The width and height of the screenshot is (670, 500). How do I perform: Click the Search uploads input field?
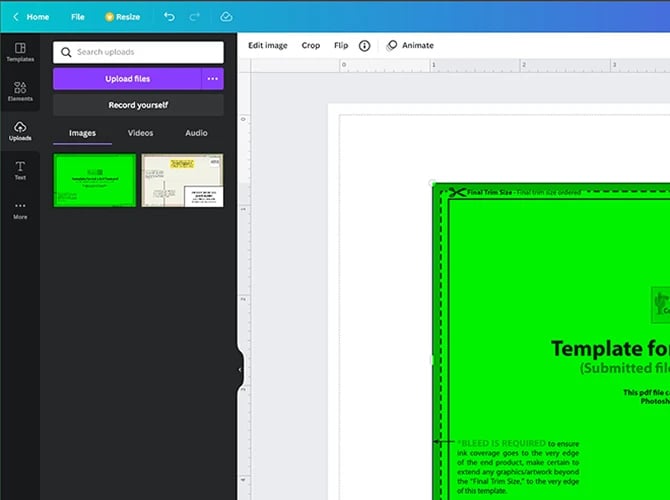(138, 52)
